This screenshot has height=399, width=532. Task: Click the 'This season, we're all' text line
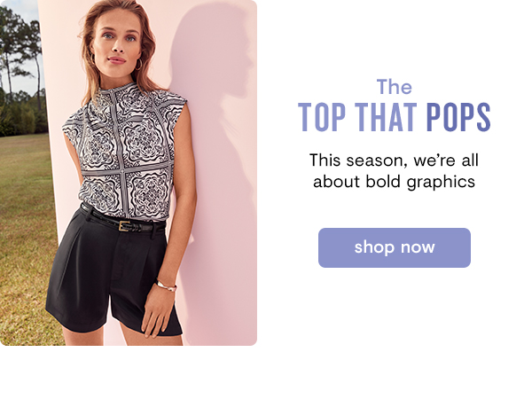click(x=394, y=160)
